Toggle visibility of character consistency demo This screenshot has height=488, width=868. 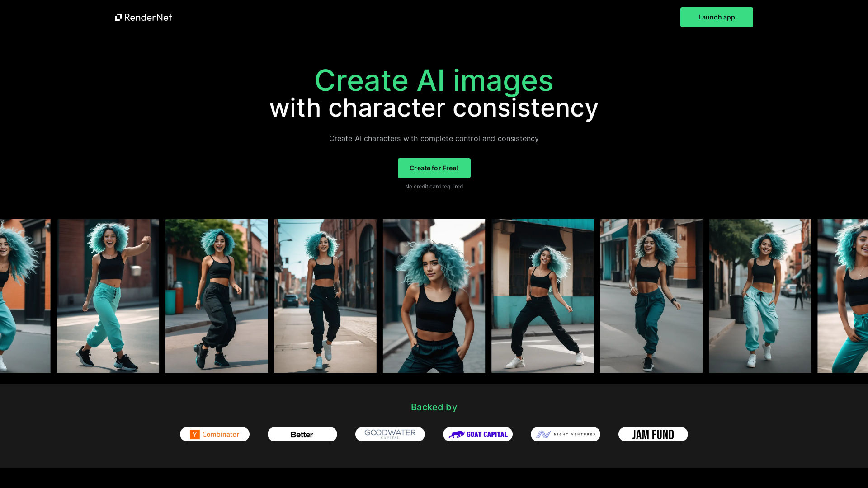[434, 296]
